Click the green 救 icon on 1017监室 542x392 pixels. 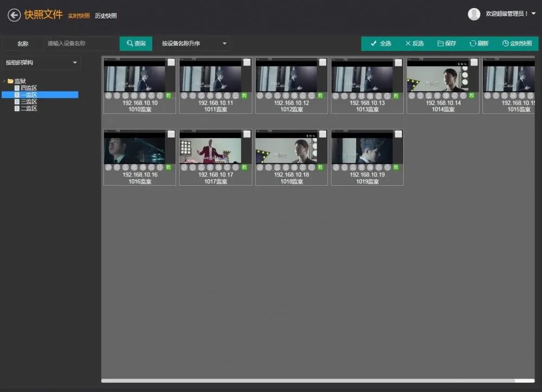(x=244, y=167)
